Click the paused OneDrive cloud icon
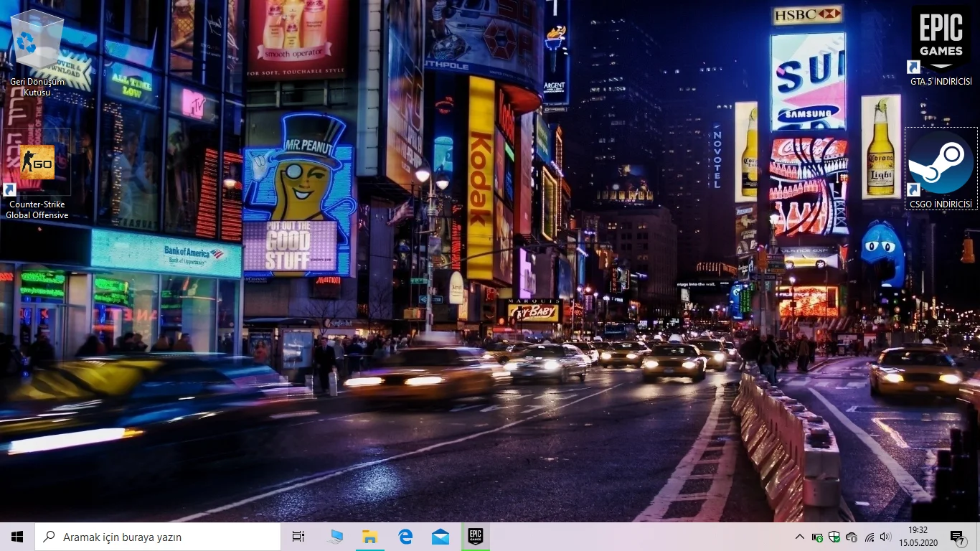The width and height of the screenshot is (980, 551). [852, 537]
